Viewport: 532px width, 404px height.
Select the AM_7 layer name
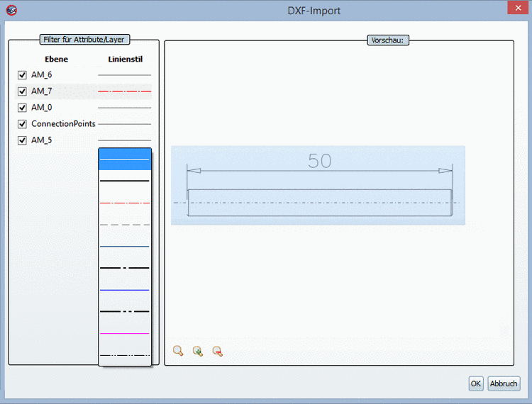[42, 91]
